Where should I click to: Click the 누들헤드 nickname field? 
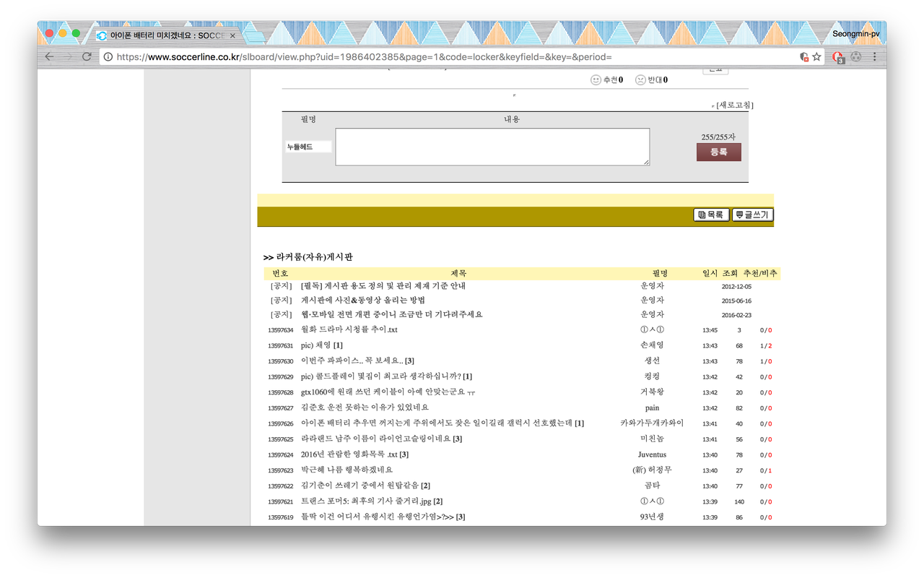(309, 147)
